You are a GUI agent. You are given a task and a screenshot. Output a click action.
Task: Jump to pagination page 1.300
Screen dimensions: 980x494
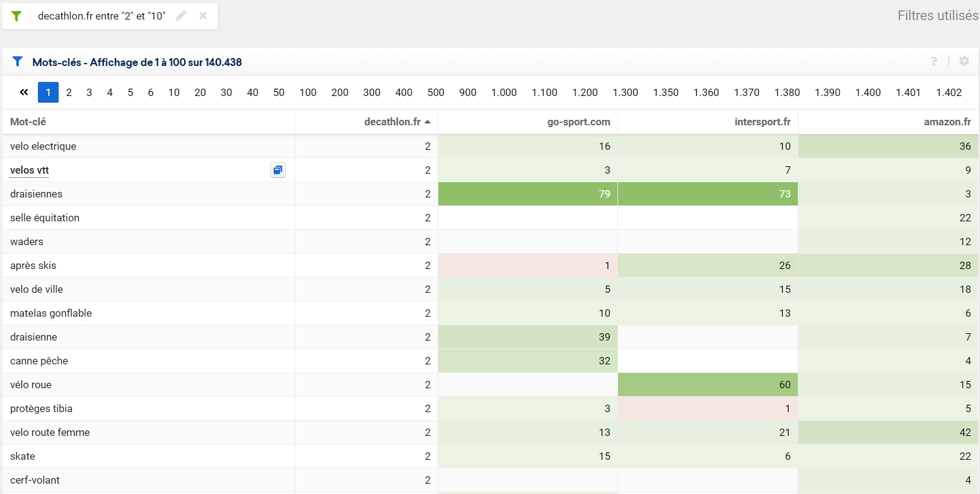625,92
